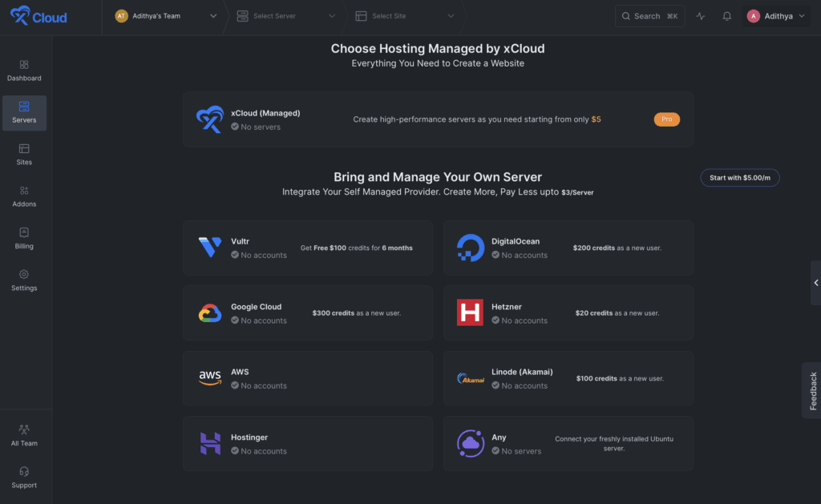Click the Search field in header

tap(649, 16)
